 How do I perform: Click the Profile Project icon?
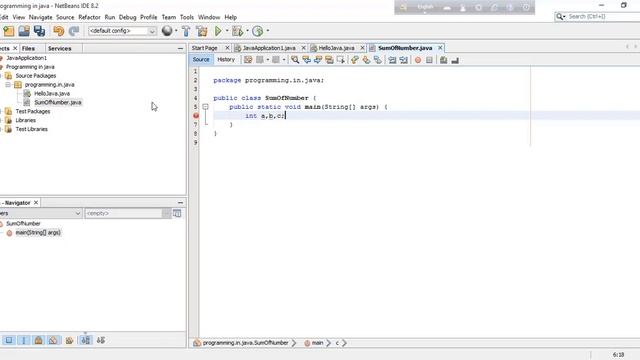click(x=257, y=31)
